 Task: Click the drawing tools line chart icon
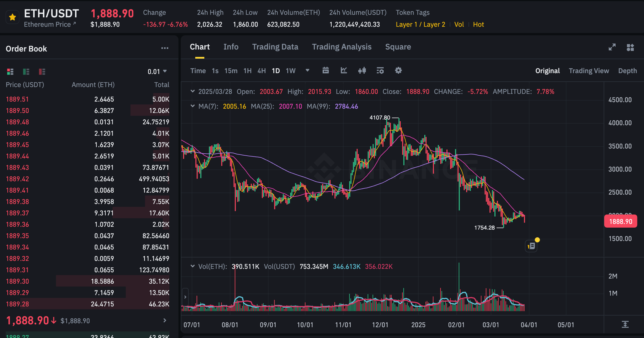pyautogui.click(x=344, y=71)
